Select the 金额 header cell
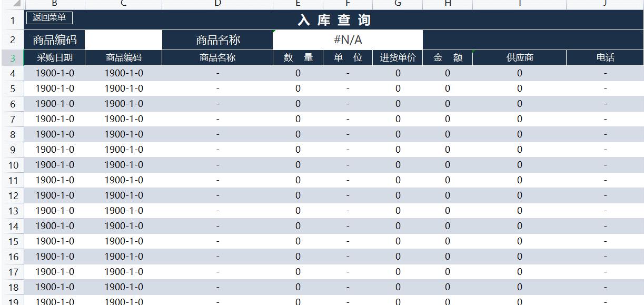This screenshot has height=305, width=644. (447, 58)
